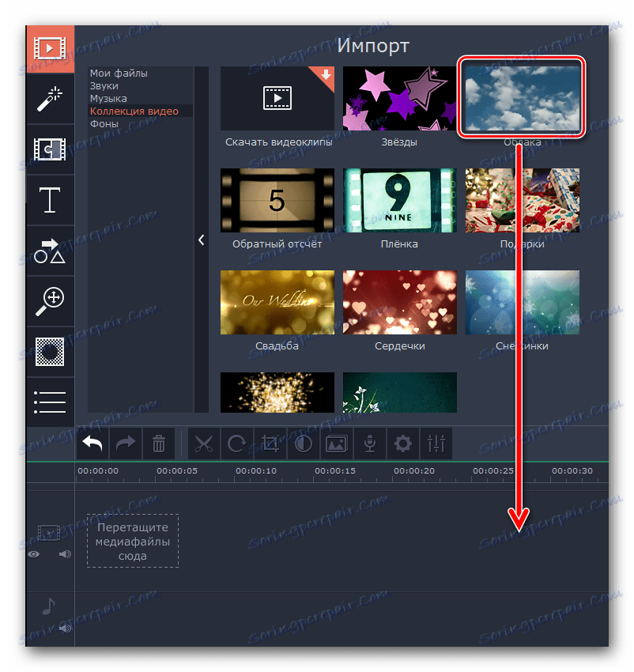The image size is (634, 672).
Task: Click the crop tool button
Action: click(270, 444)
